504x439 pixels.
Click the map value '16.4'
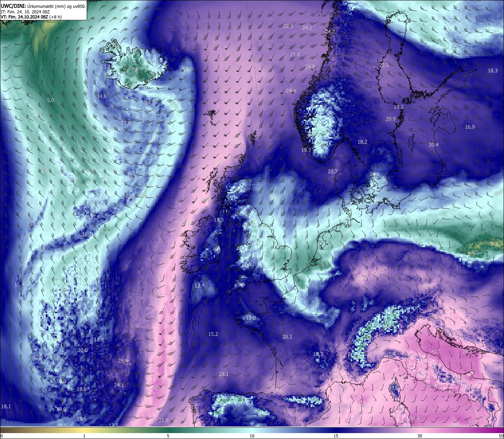tap(390, 354)
